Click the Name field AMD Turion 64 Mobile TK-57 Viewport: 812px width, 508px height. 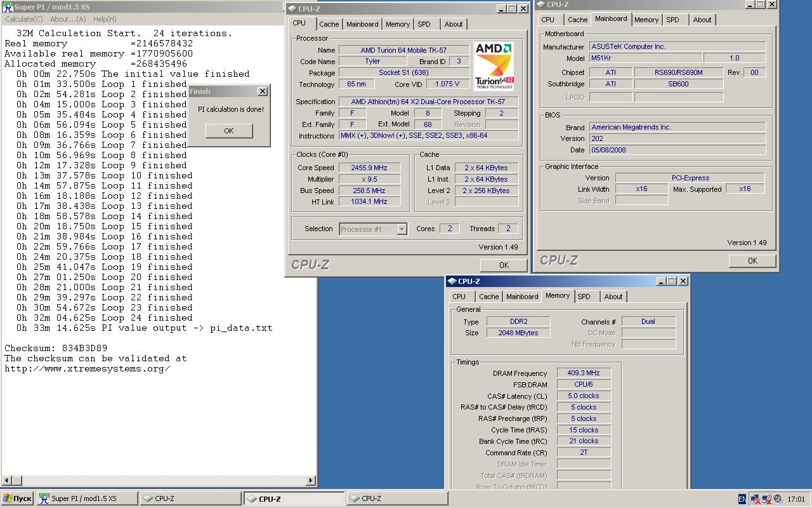[403, 50]
